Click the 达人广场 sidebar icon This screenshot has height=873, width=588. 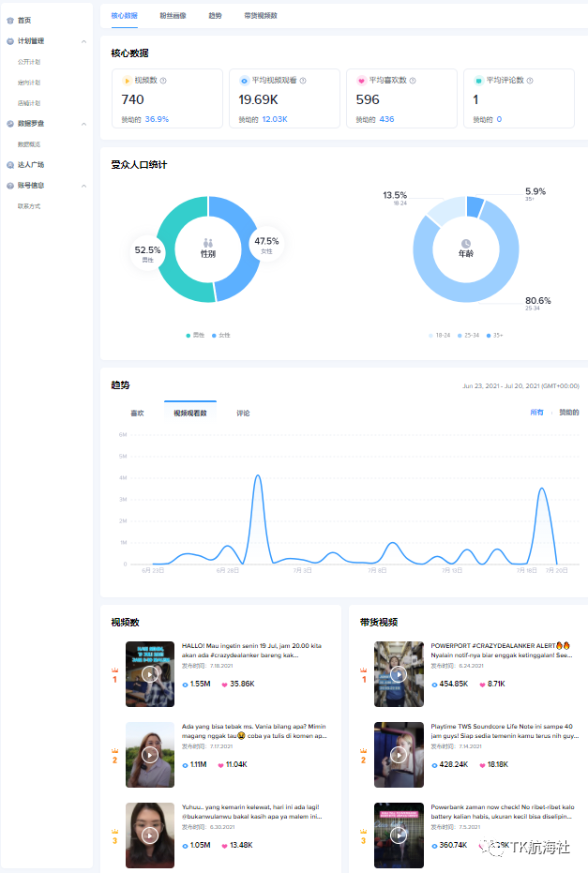(x=10, y=165)
